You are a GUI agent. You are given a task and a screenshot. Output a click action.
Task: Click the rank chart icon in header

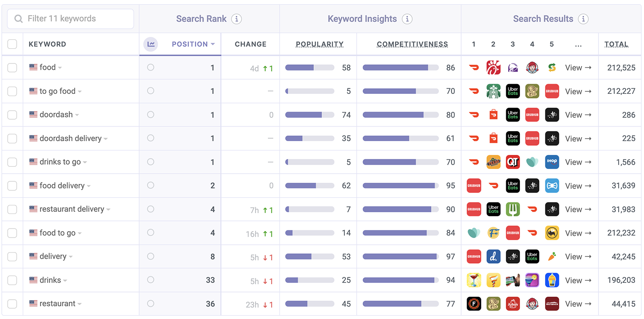151,44
